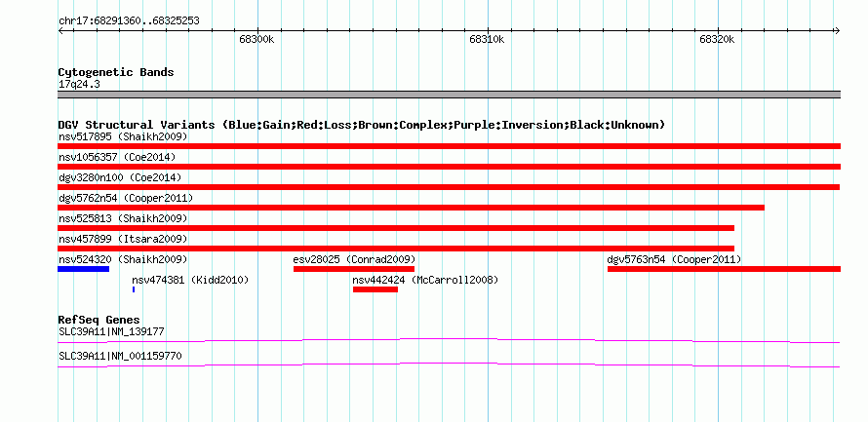Open the dgv3280n100 (Coe2014) variant label

coord(120,177)
